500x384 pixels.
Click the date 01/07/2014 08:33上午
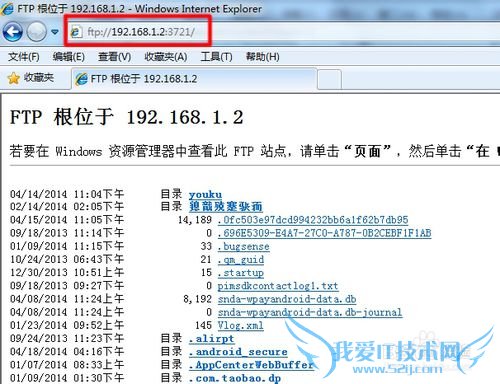(x=67, y=365)
